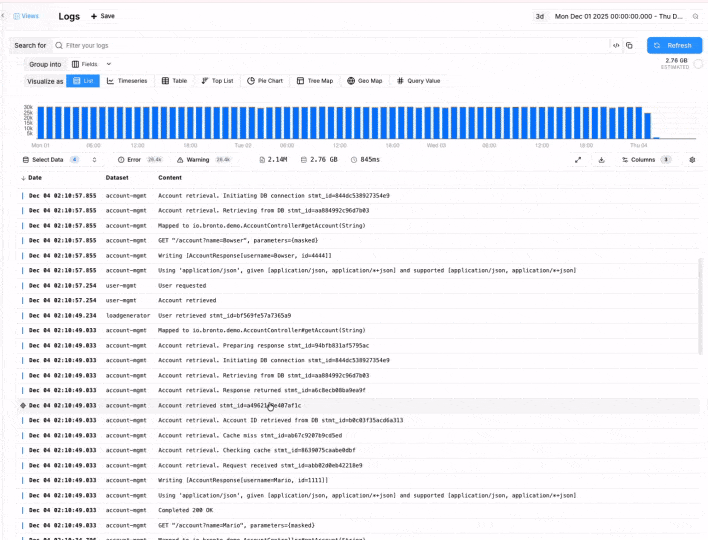
Task: Save the current logs view
Action: coord(103,16)
